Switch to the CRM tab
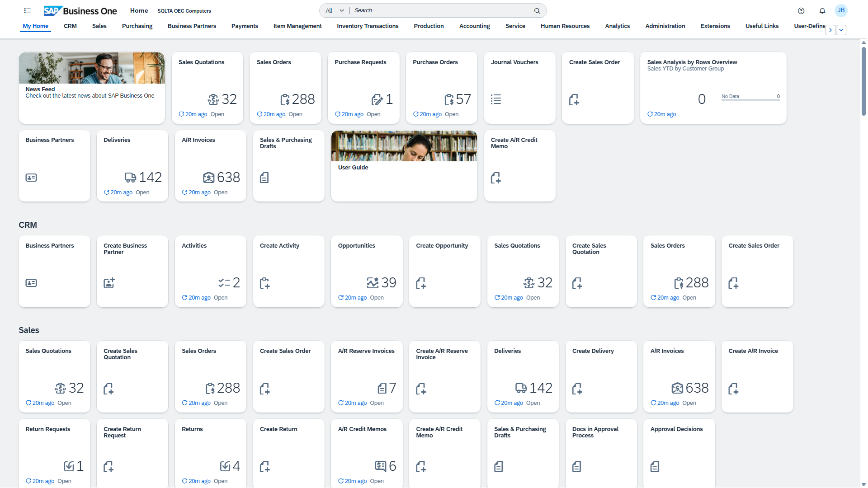This screenshot has width=868, height=488. click(x=70, y=26)
